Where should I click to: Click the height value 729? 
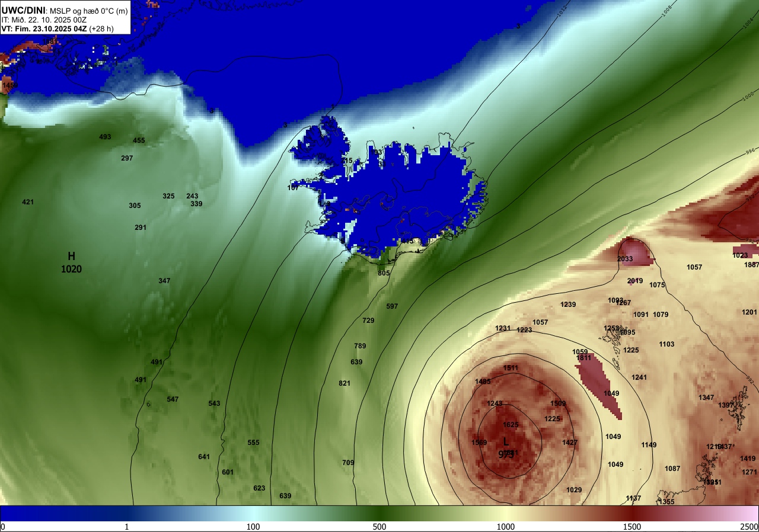(x=368, y=321)
